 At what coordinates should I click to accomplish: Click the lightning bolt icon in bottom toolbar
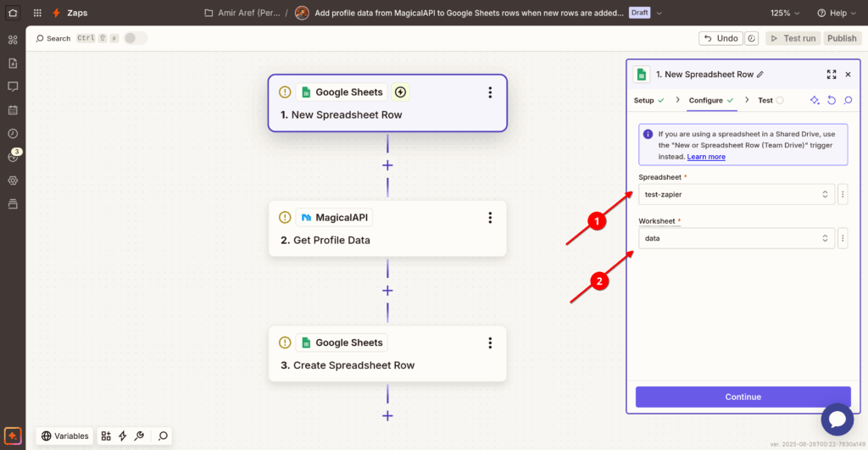click(123, 436)
